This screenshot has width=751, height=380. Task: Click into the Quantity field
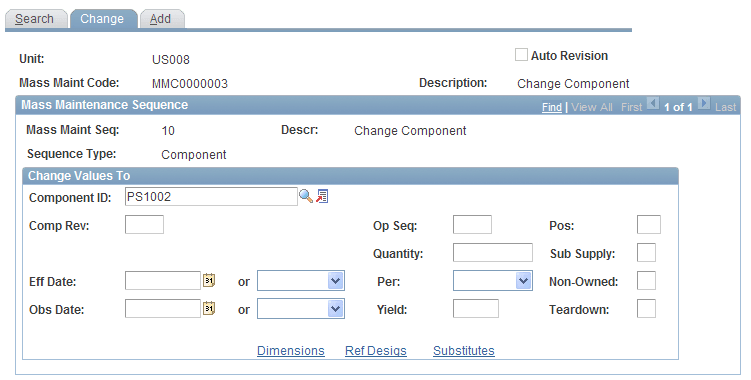[x=493, y=253]
